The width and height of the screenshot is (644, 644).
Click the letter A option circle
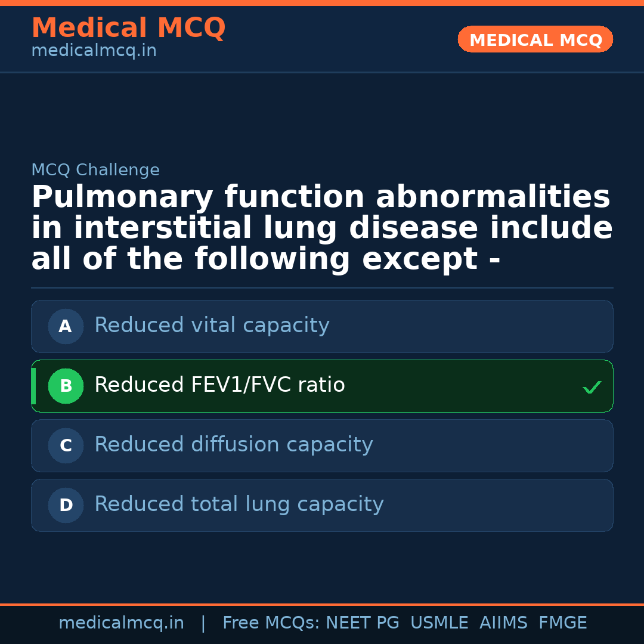point(66,326)
